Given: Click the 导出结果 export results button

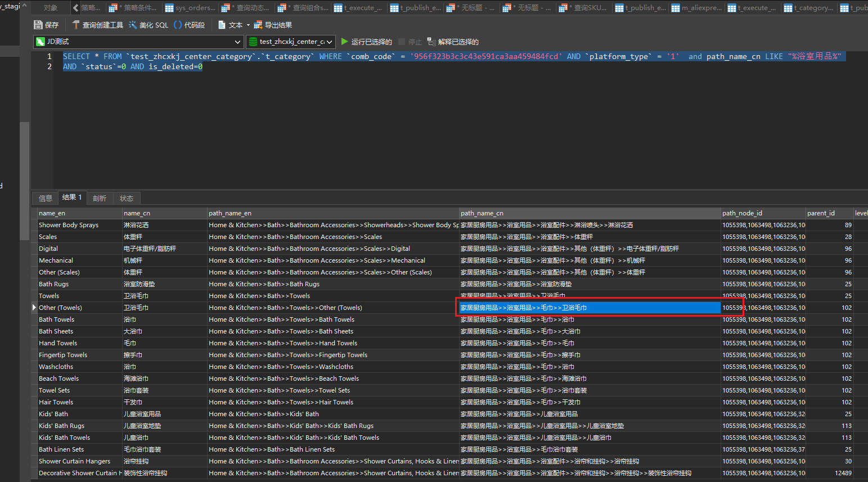Looking at the screenshot, I should tap(273, 25).
